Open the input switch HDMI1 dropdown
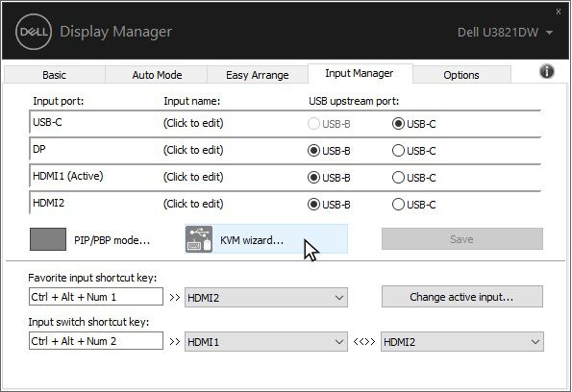Image resolution: width=572 pixels, height=392 pixels. (266, 342)
